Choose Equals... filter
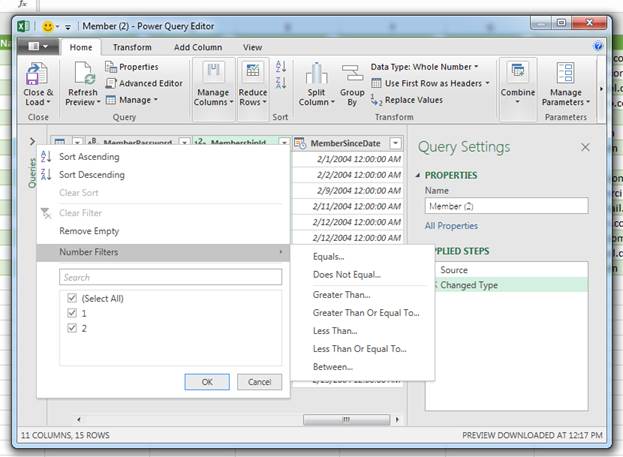The height and width of the screenshot is (457, 623). [328, 257]
